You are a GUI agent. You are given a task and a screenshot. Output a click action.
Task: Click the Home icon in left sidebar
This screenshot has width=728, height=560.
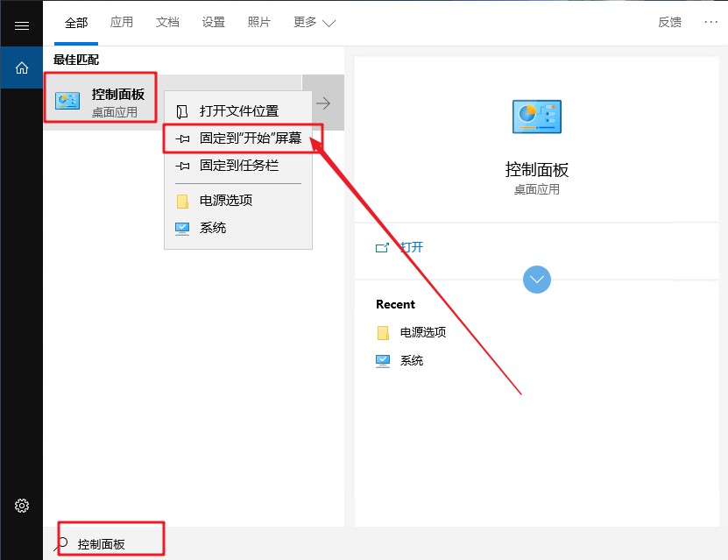(x=21, y=67)
